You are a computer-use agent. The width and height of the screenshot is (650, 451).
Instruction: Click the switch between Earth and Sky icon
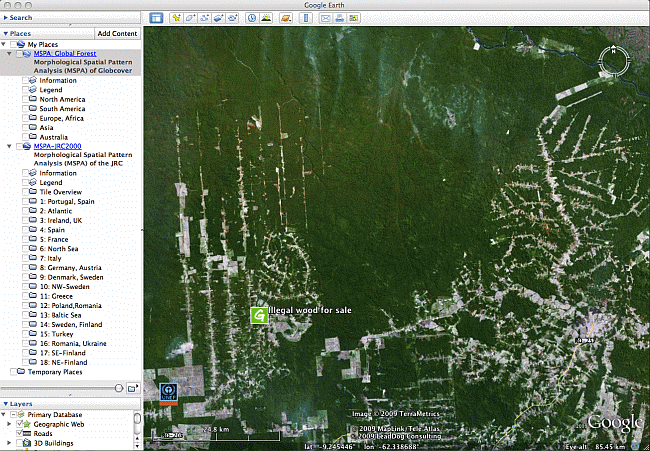[286, 18]
